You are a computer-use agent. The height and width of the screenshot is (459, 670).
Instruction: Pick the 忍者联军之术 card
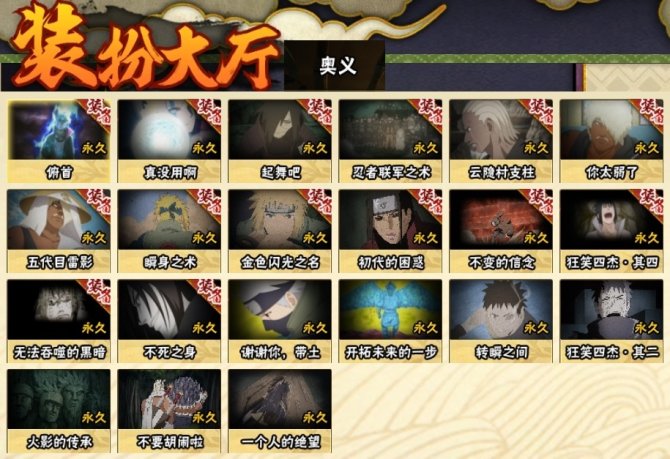tap(391, 141)
